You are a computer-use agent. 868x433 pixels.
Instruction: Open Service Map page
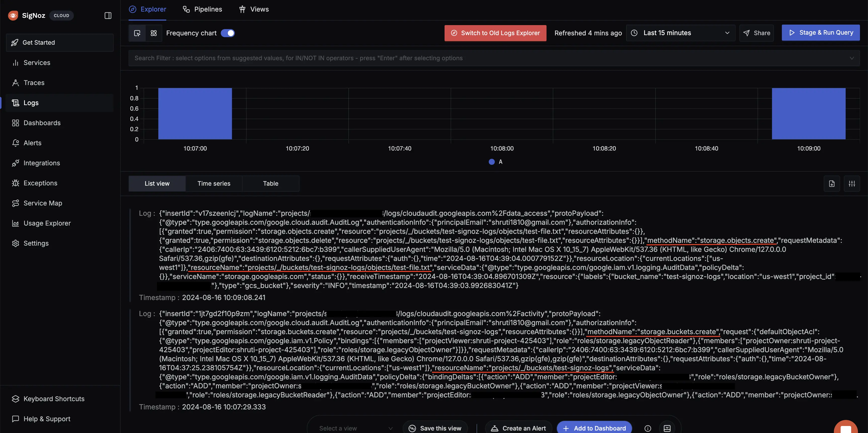coord(60,203)
